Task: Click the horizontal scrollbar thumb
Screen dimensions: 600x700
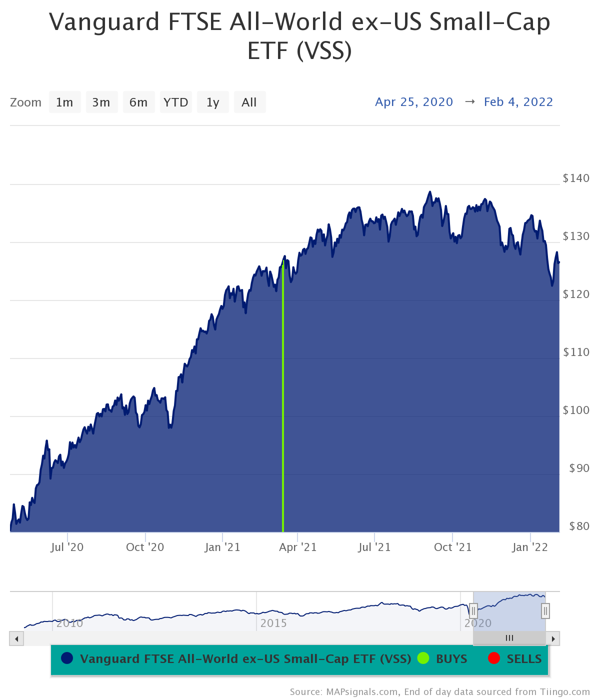Action: 509,638
